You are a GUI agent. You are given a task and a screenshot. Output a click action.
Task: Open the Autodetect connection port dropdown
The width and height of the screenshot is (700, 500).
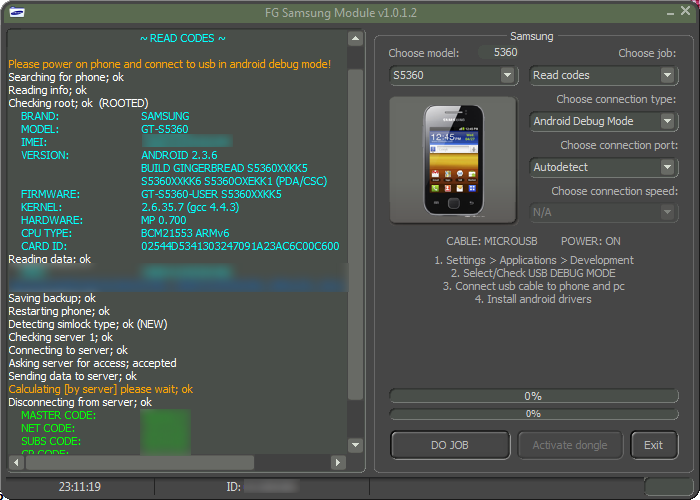tap(668, 167)
